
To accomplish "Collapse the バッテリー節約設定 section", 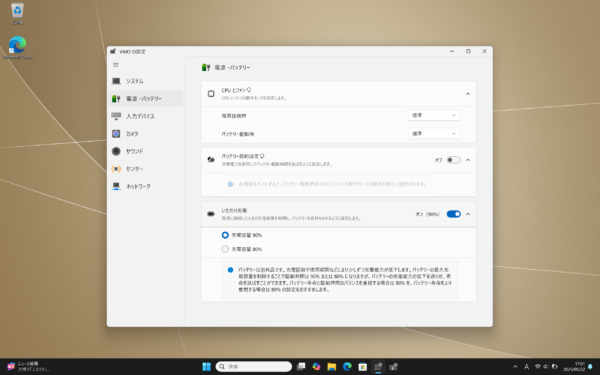I will [468, 160].
